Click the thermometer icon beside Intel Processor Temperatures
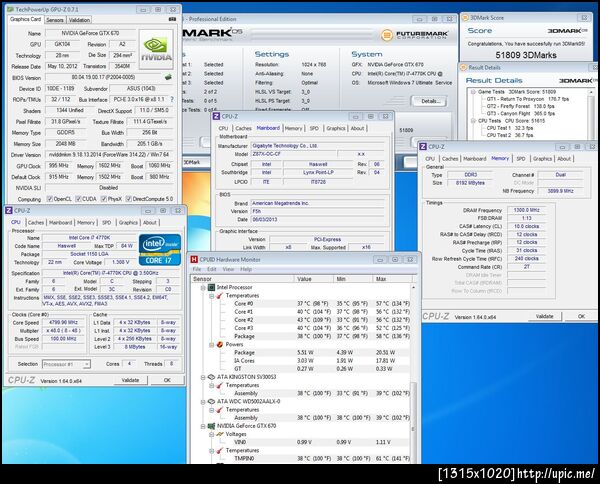The width and height of the screenshot is (600, 484). pos(220,295)
